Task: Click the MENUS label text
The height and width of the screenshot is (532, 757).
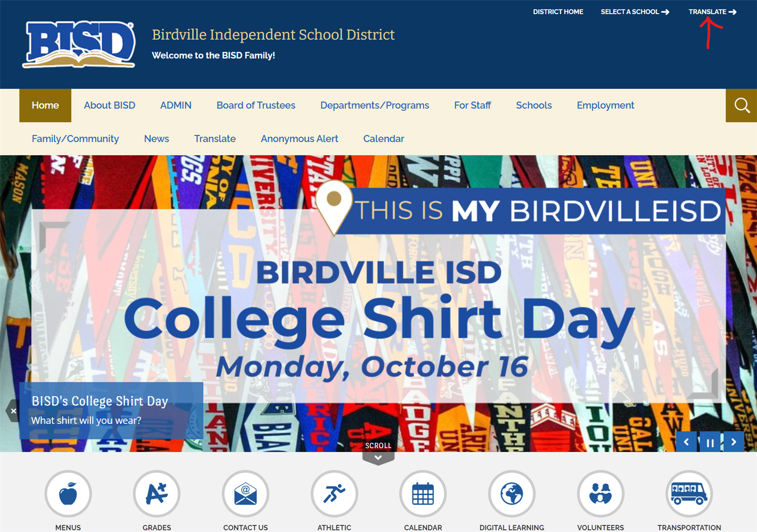Action: 68,527
